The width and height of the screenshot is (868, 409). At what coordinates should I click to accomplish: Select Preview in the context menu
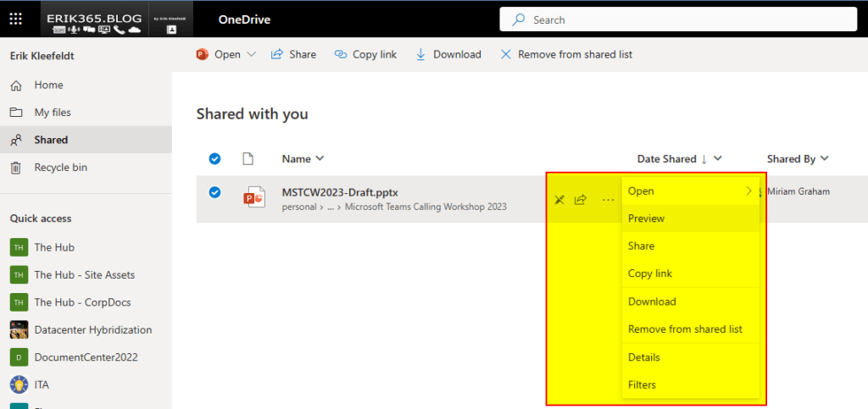(646, 218)
